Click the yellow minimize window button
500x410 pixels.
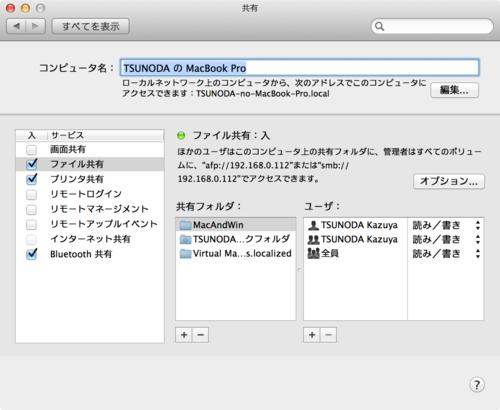coord(26,8)
